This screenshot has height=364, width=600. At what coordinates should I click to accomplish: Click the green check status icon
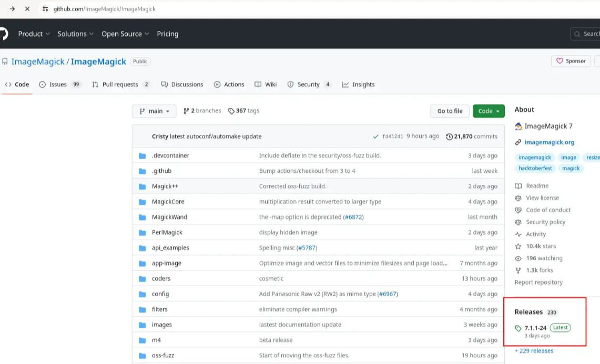click(x=375, y=137)
